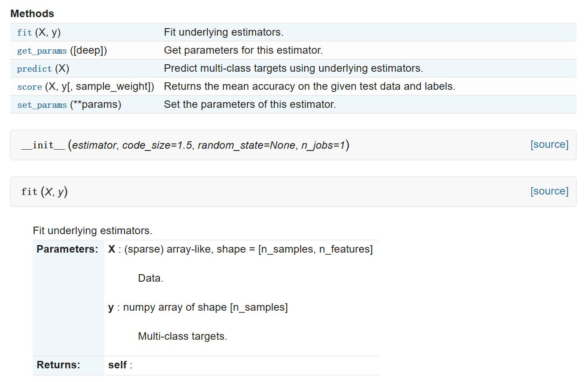Click the bold X parameter name
588x382 pixels.
pos(112,249)
